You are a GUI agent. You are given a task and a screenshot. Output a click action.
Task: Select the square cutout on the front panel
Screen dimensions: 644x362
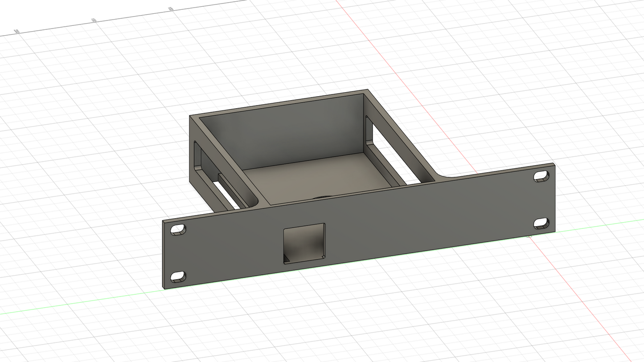pos(303,242)
